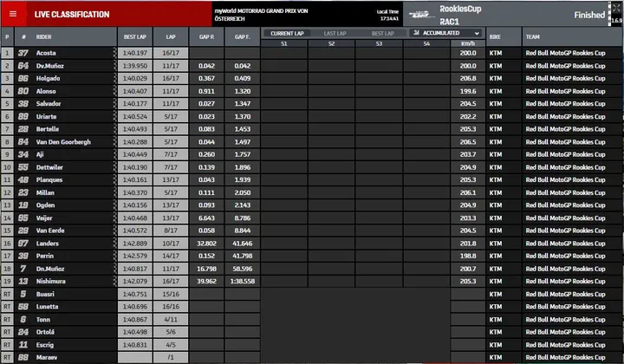Screen dimensions: 624x364
Task: Click the checkered flag marker in Nishimura's row
Action: (x=114, y=282)
